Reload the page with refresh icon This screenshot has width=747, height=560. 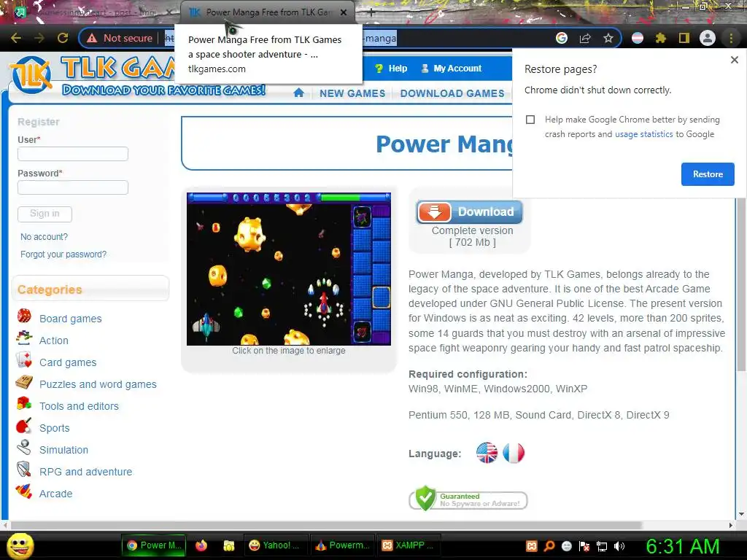coord(63,38)
